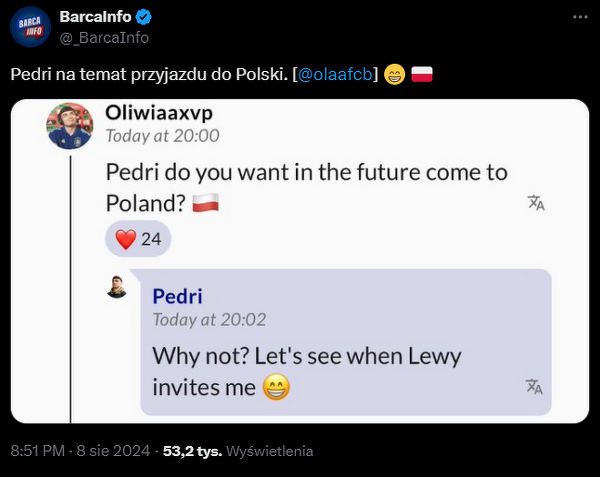The width and height of the screenshot is (600, 477).
Task: Click the Poland flag after 'Poland?'
Action: [x=205, y=203]
